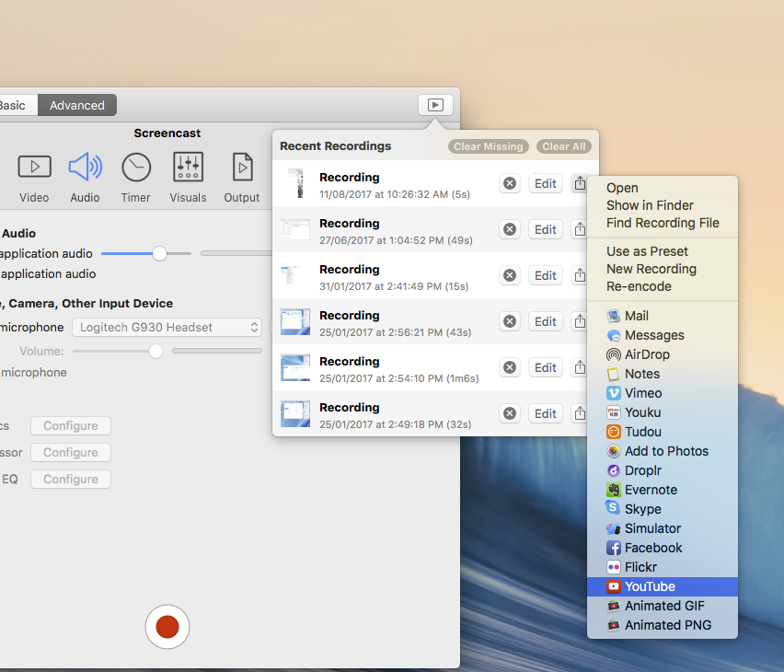Open the Video settings icon
The image size is (784, 672).
pyautogui.click(x=34, y=168)
